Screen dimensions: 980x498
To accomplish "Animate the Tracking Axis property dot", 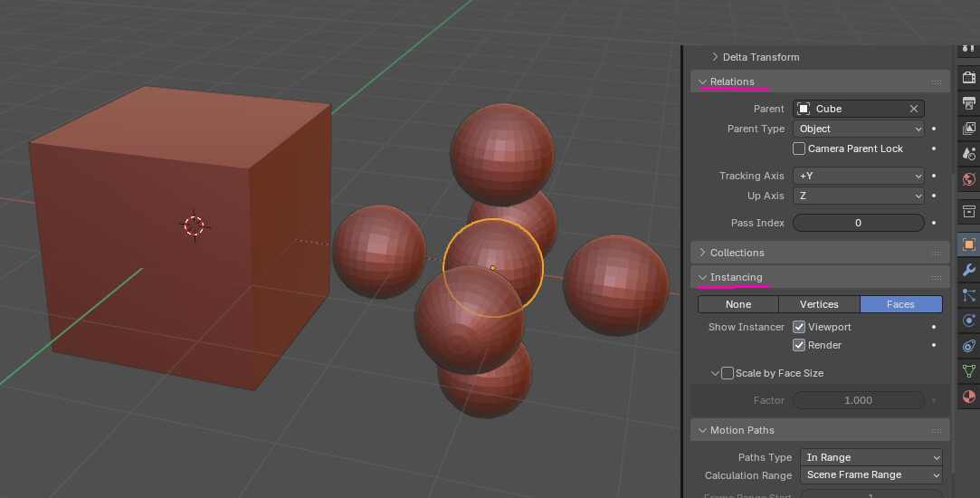I will (x=934, y=176).
